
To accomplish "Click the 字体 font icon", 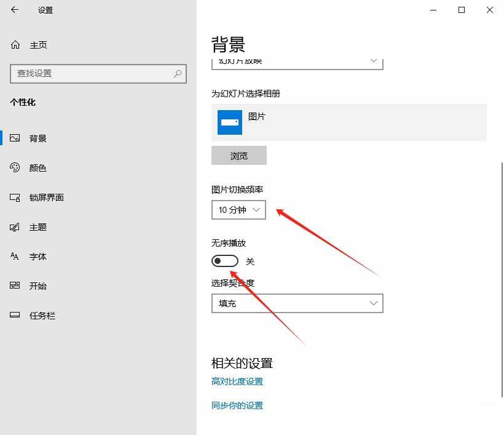I will point(15,257).
